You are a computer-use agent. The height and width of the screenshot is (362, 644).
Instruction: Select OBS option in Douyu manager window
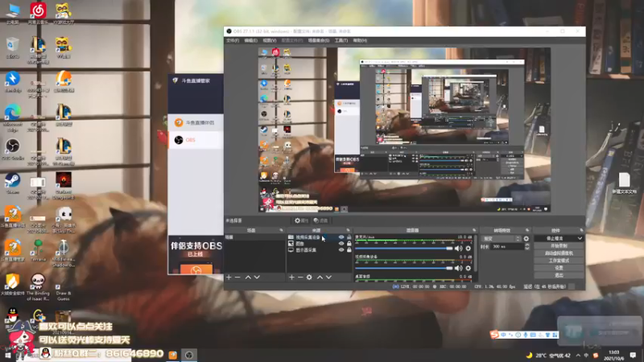(196, 140)
